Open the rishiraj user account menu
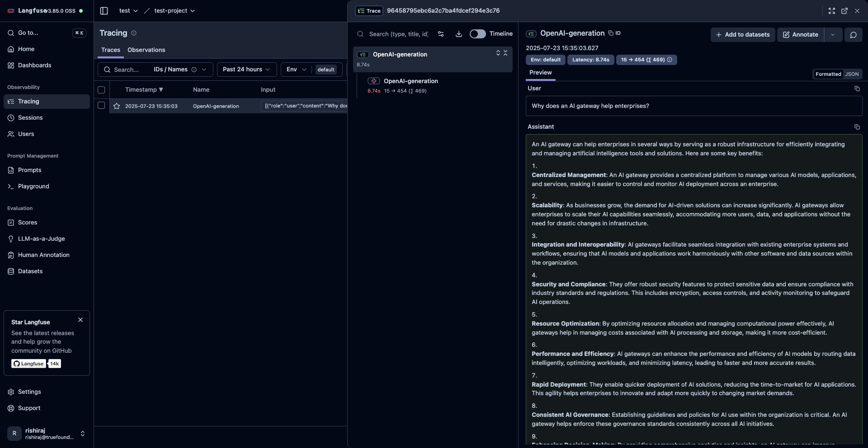This screenshot has height=448, width=868. tap(47, 434)
